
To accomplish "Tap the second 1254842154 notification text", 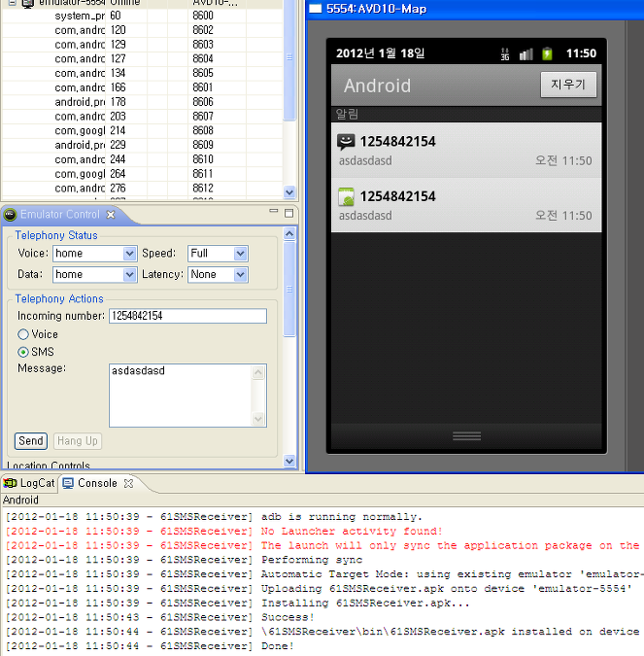I will (397, 196).
